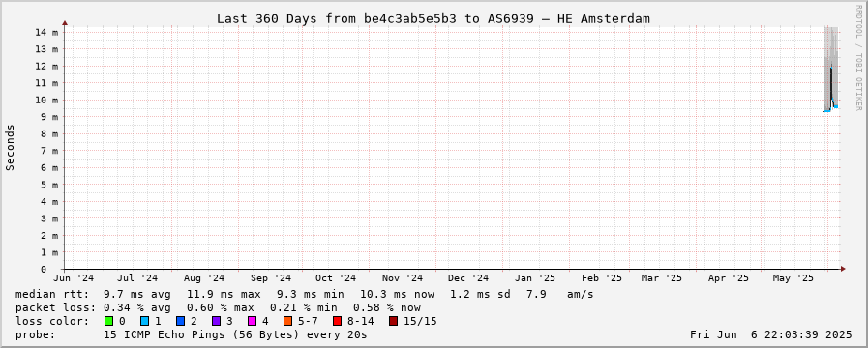Click the latency spike at graph's right edge
The height and width of the screenshot is (348, 868).
pyautogui.click(x=831, y=89)
